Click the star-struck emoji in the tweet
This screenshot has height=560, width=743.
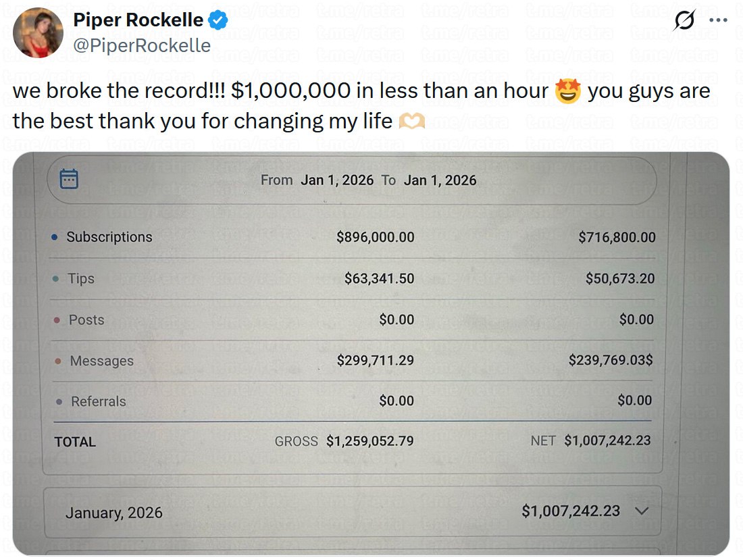567,91
